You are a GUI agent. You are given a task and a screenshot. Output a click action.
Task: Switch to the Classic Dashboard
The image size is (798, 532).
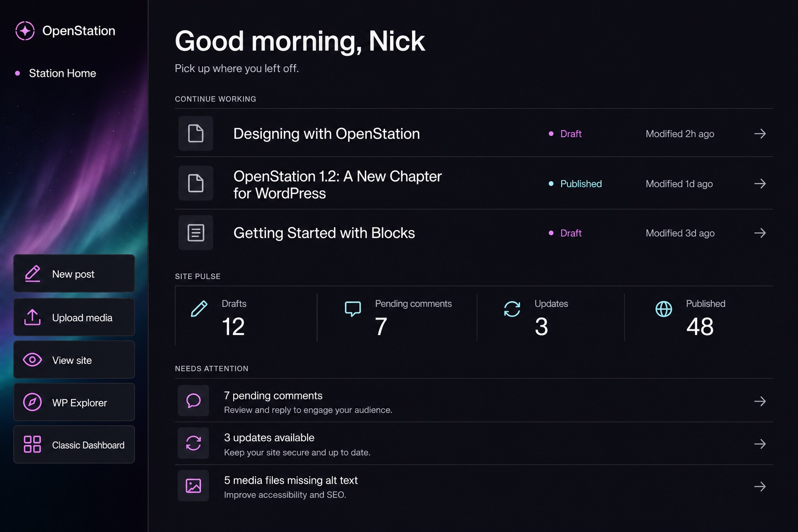(x=74, y=444)
